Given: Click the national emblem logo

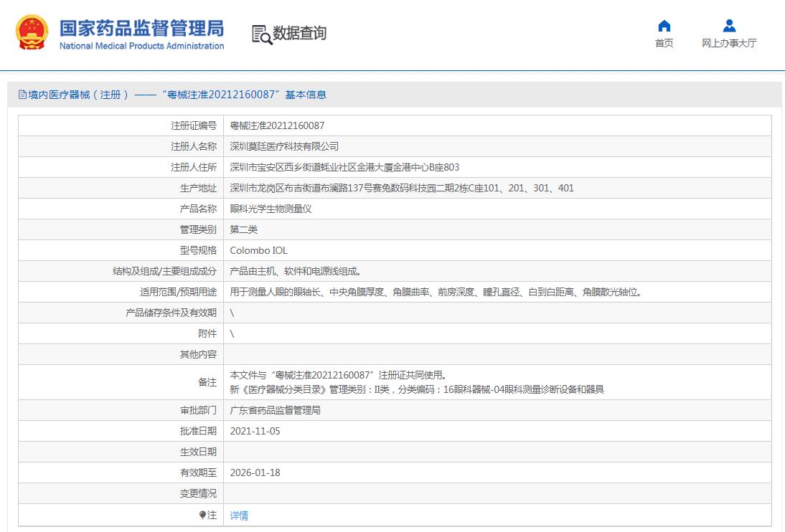Looking at the screenshot, I should tap(32, 32).
